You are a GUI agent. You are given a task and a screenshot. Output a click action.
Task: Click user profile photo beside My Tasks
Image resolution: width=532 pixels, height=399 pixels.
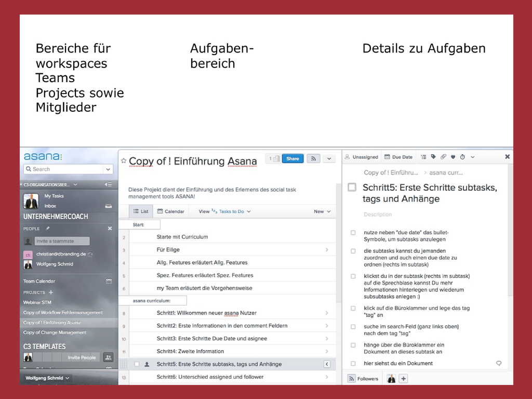(31, 201)
